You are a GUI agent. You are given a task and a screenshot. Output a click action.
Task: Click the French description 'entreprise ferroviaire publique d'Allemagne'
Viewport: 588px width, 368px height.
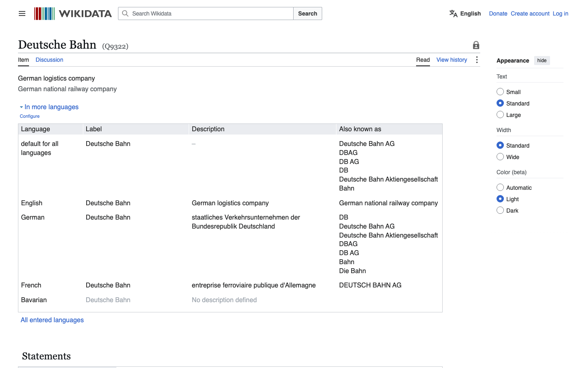coord(254,285)
